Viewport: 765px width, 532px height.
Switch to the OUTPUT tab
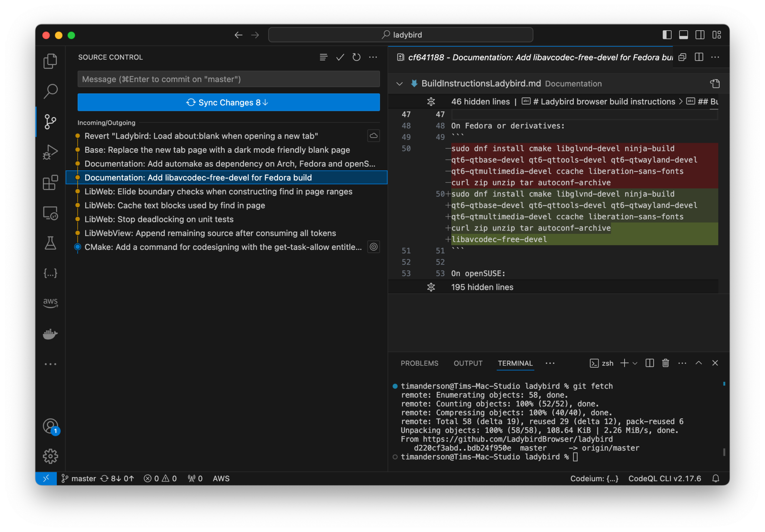click(468, 363)
